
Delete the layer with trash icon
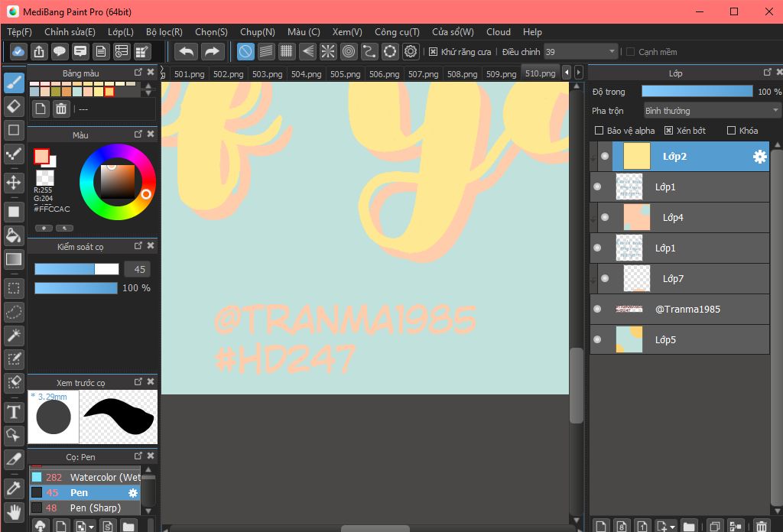pyautogui.click(x=761, y=526)
